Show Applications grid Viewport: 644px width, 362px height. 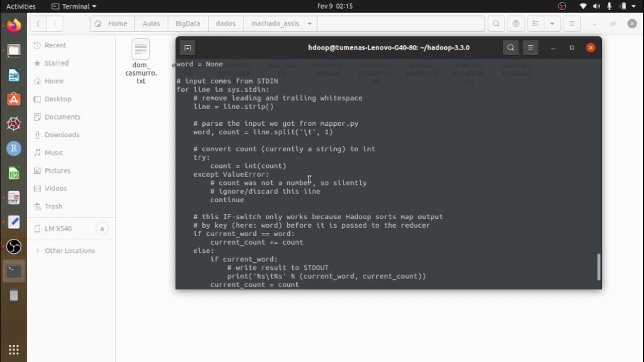click(14, 349)
